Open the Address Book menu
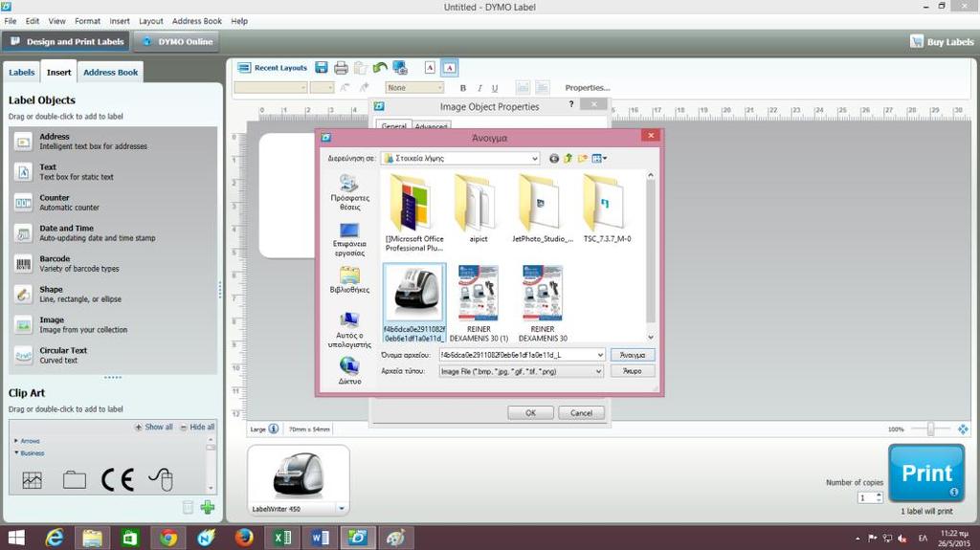Image resolution: width=980 pixels, height=550 pixels. coord(197,21)
